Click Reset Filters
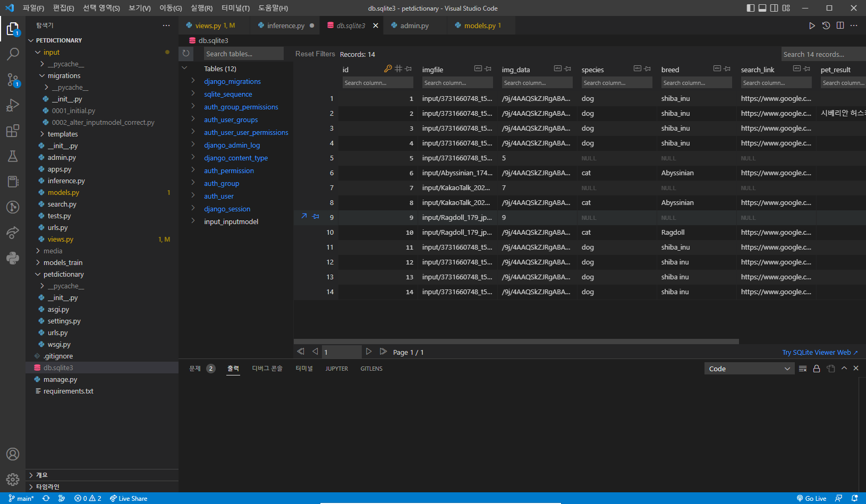The image size is (866, 504). [315, 54]
